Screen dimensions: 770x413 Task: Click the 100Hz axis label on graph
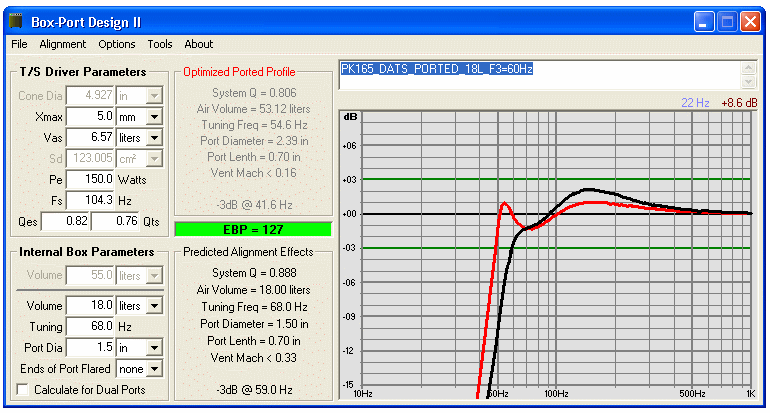(556, 394)
